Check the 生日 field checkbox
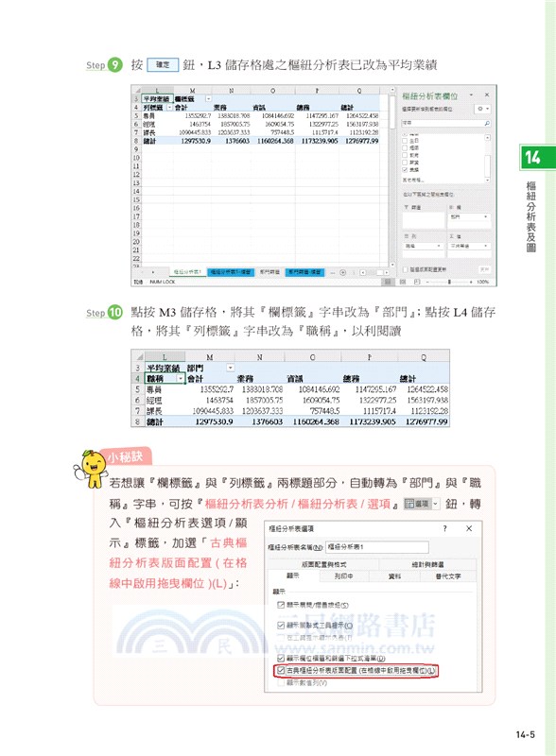This screenshot has width=556, height=756. point(405,141)
